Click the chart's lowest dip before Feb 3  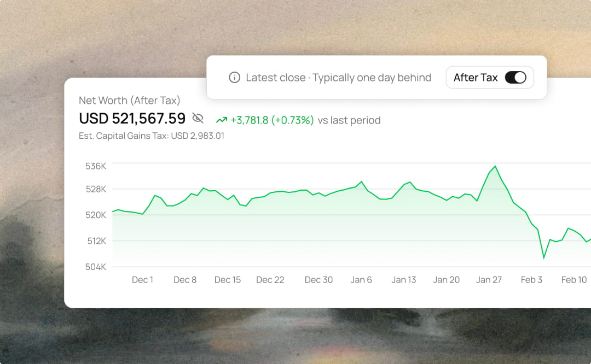[544, 257]
